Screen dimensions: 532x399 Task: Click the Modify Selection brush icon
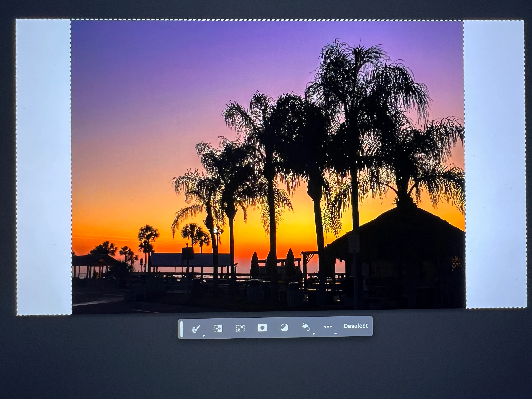(196, 328)
